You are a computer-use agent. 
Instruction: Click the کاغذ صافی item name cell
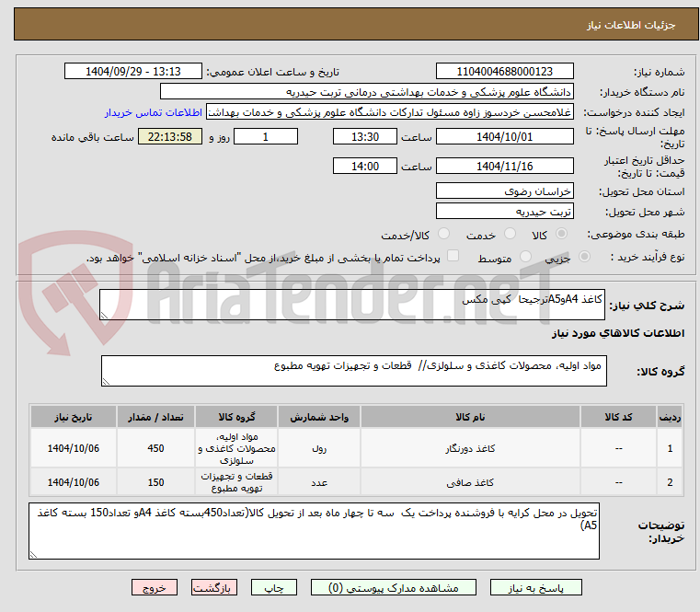click(x=470, y=482)
